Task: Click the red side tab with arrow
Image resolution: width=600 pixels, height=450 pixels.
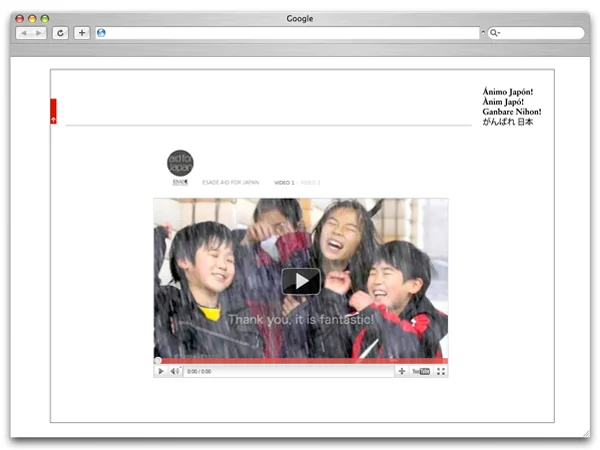Action: 54,111
